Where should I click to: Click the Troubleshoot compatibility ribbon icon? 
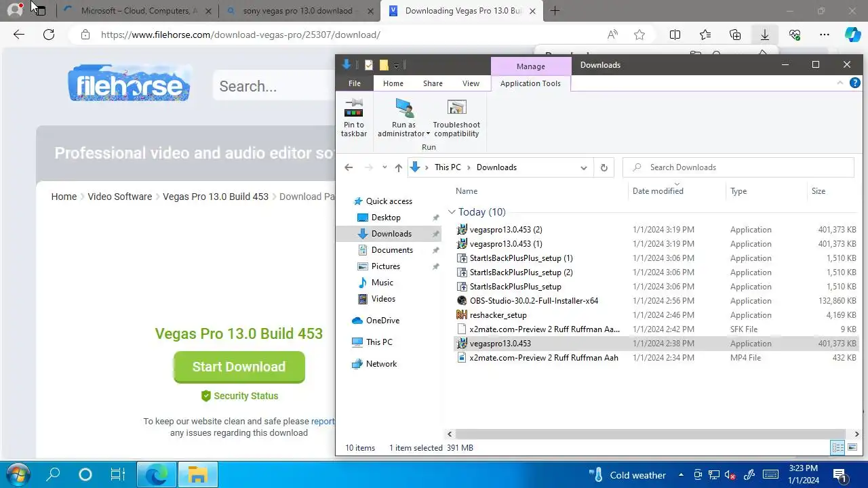[x=456, y=108]
